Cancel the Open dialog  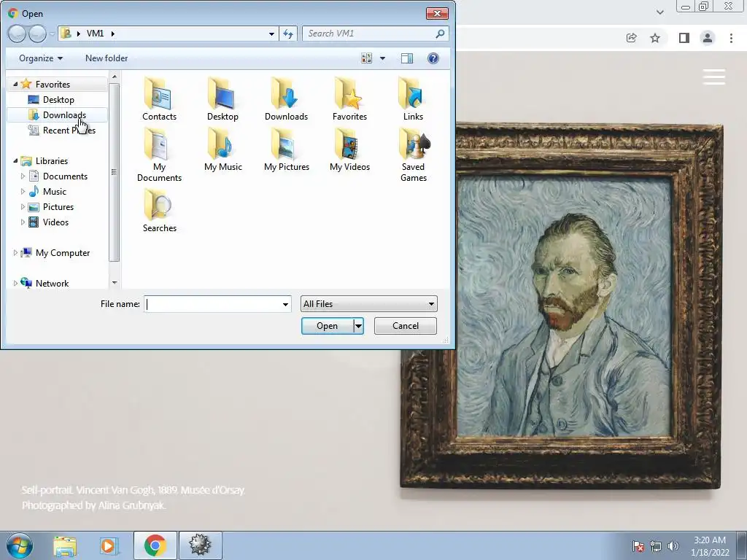(x=406, y=326)
